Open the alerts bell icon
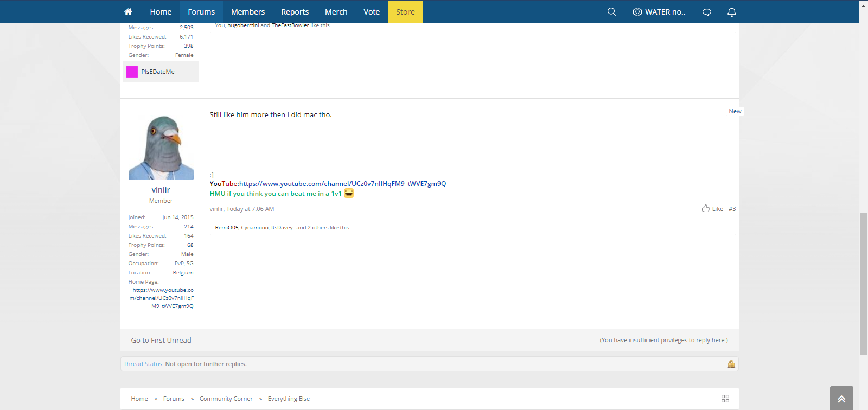 pyautogui.click(x=732, y=12)
